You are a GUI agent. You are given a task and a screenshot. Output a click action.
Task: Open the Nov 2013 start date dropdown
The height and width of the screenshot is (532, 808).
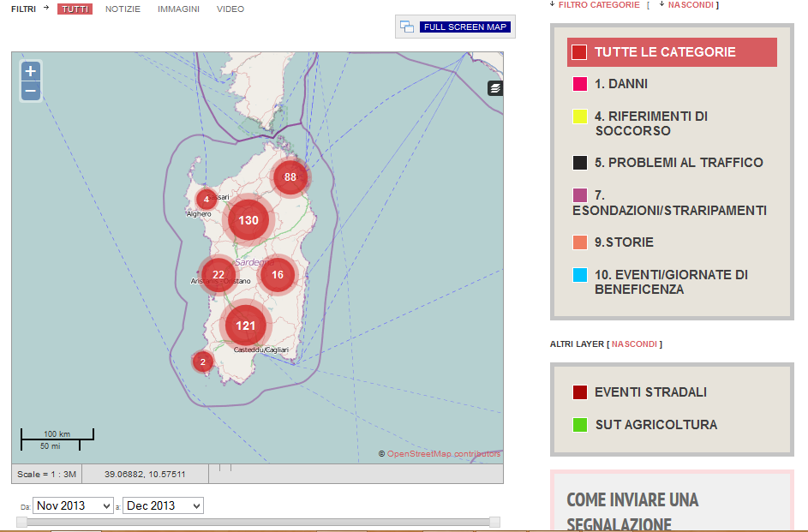click(x=73, y=505)
